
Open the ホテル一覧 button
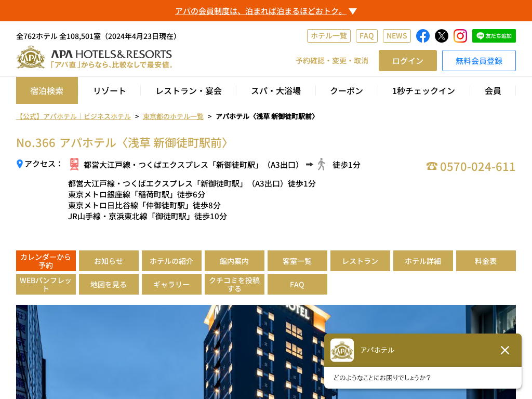[329, 36]
